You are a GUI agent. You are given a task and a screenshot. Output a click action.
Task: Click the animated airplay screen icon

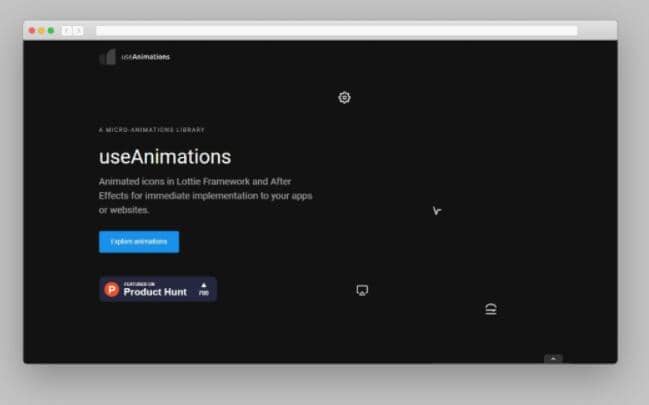click(362, 290)
